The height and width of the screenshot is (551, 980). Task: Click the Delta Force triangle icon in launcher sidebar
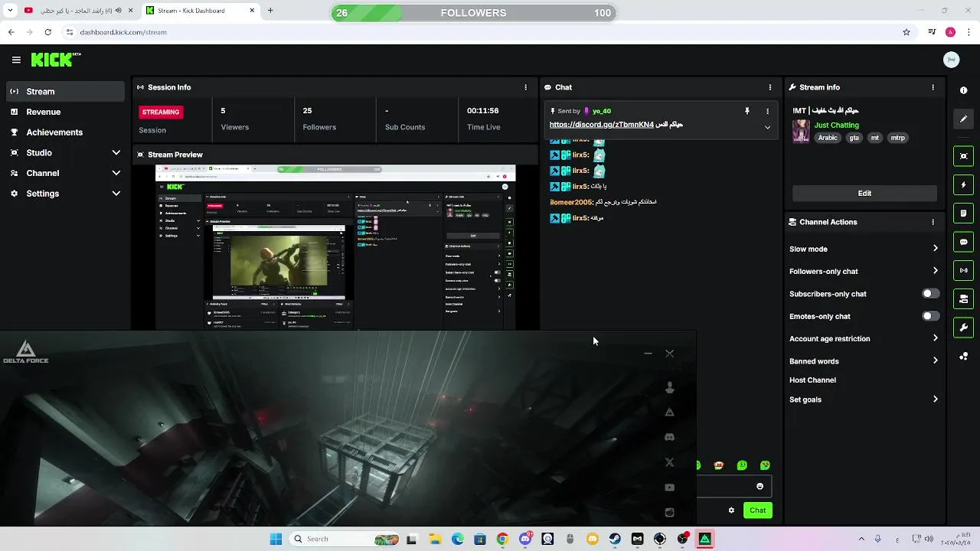point(669,412)
